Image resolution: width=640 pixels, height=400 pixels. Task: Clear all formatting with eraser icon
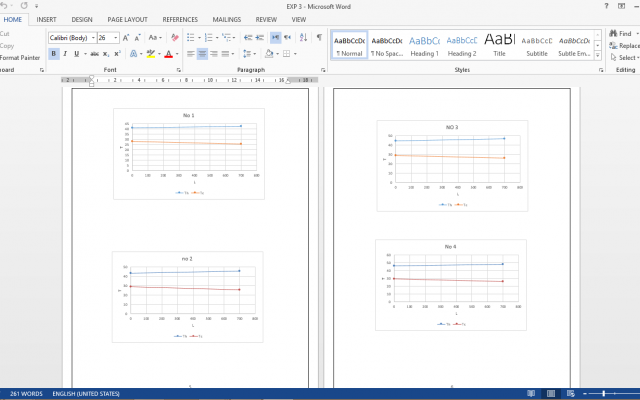175,38
